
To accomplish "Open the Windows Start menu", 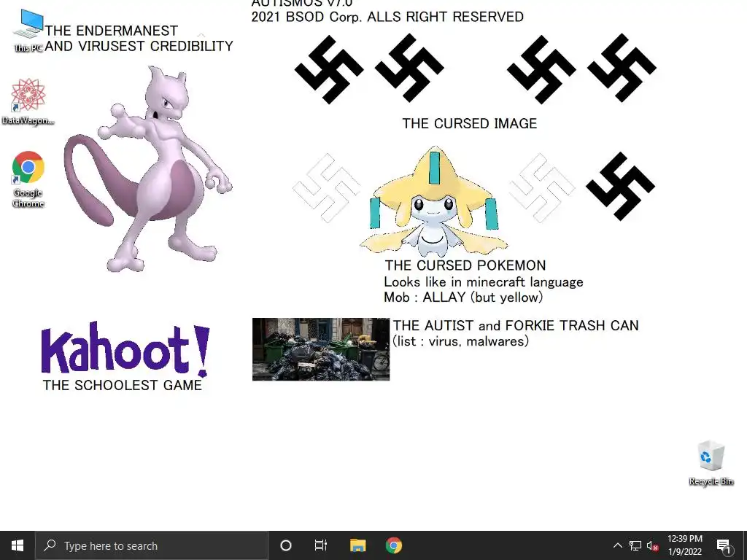I will click(18, 545).
